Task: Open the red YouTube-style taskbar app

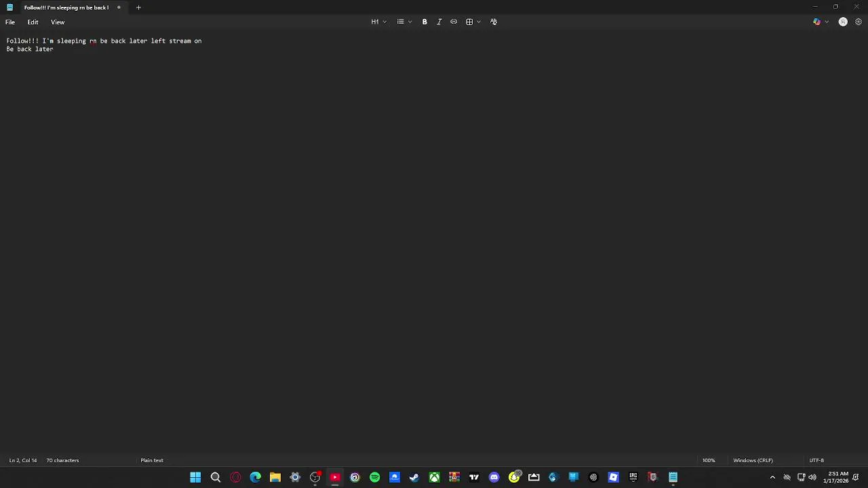Action: 335,478
